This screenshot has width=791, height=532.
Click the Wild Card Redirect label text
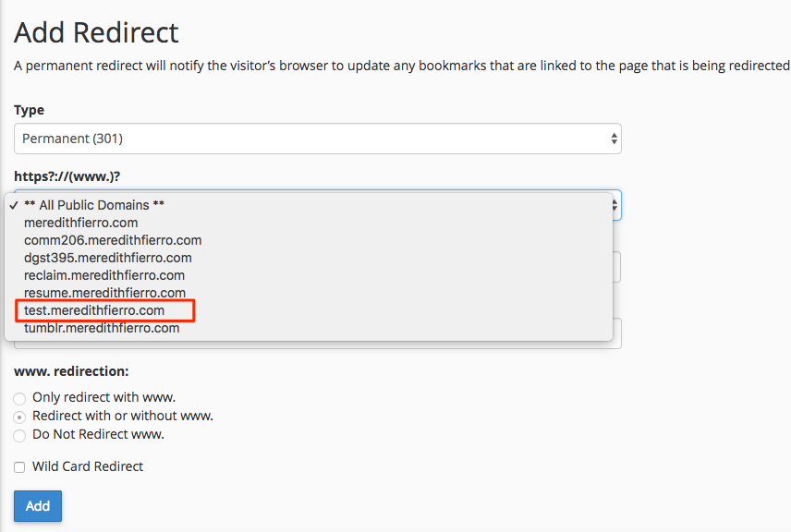click(x=88, y=466)
